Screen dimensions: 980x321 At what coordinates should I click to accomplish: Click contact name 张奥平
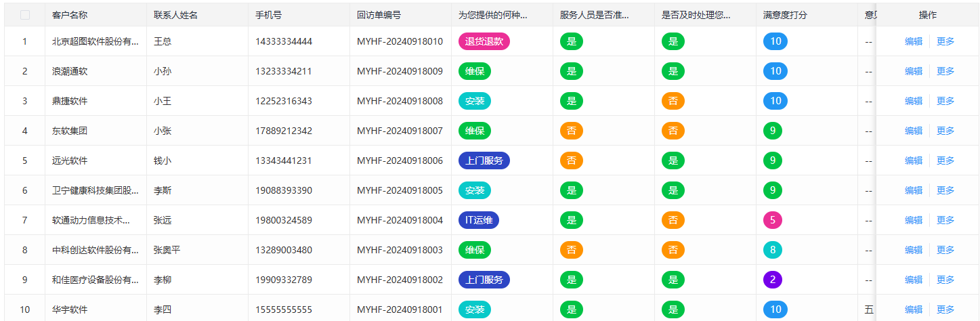(x=167, y=250)
